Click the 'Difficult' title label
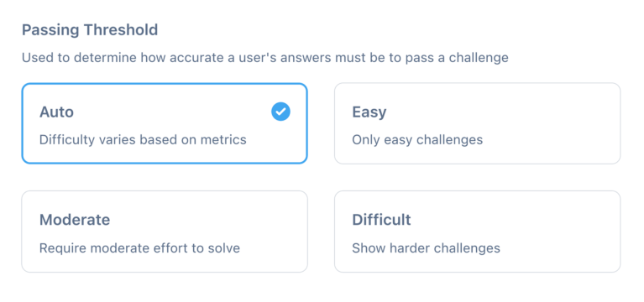Image resolution: width=644 pixels, height=302 pixels. click(381, 220)
